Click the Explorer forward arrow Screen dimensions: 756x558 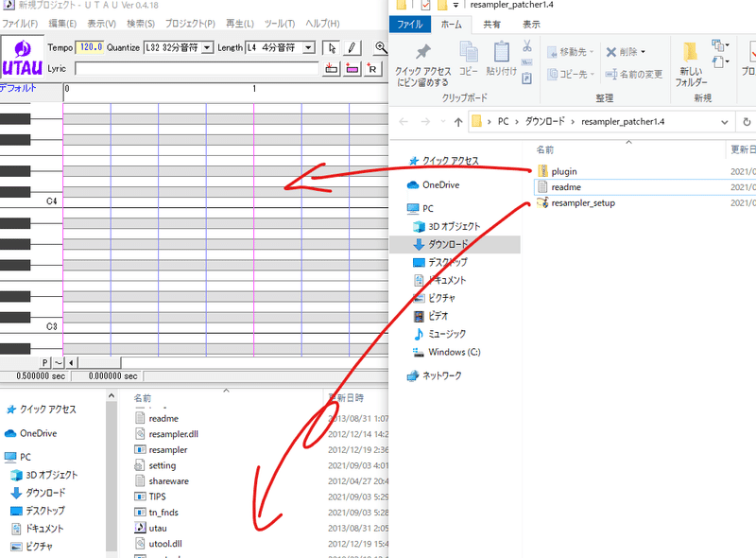pos(425,122)
